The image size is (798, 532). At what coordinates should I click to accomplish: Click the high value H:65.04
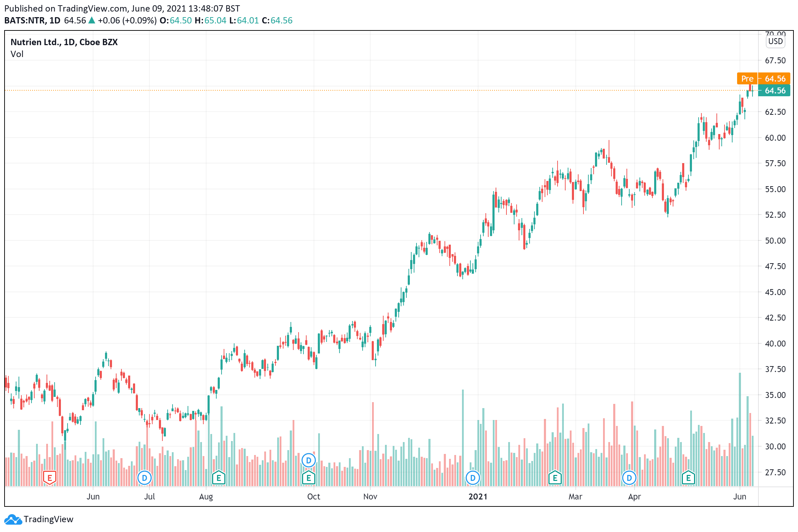click(211, 21)
